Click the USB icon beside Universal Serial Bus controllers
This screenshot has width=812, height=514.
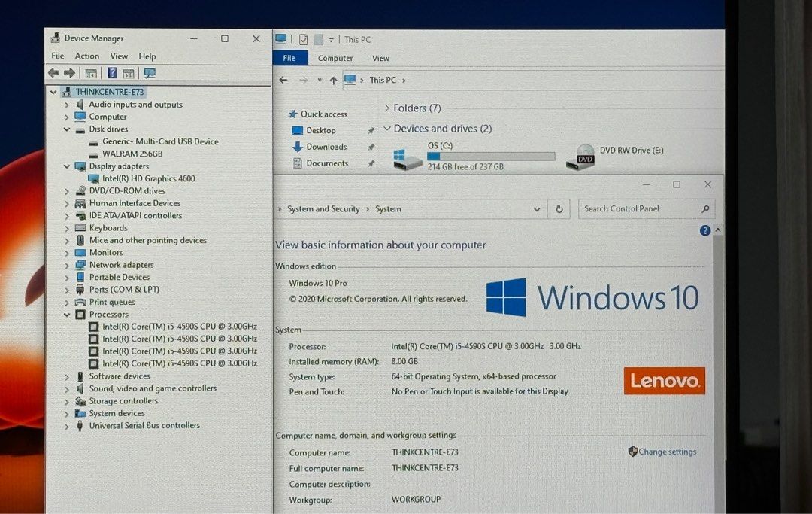coord(80,426)
